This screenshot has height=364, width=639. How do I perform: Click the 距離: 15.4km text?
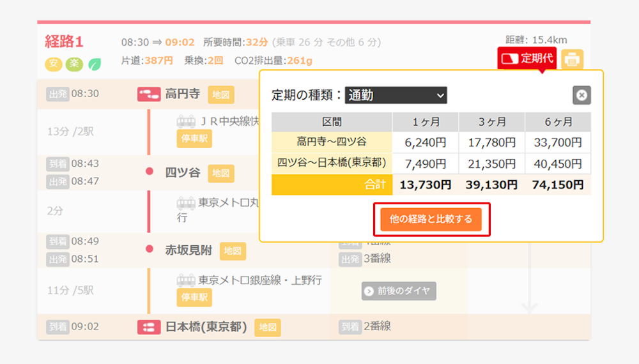tap(536, 40)
